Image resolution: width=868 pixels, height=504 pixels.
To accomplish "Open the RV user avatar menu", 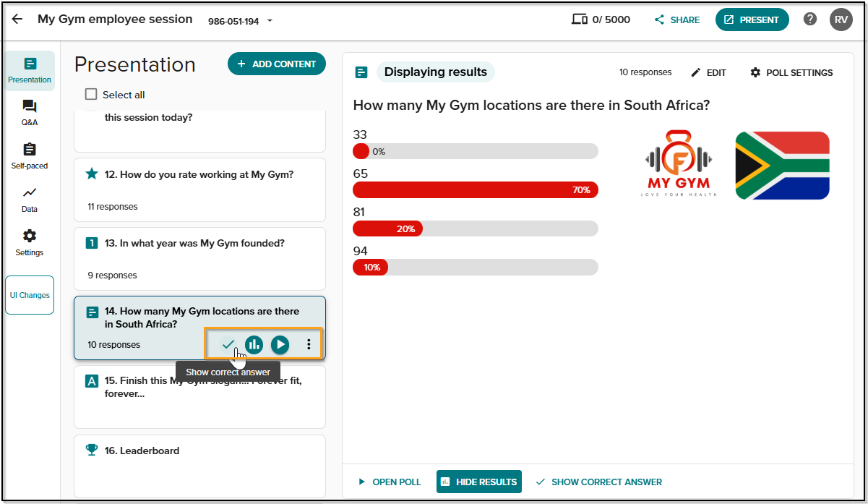I will [x=841, y=20].
